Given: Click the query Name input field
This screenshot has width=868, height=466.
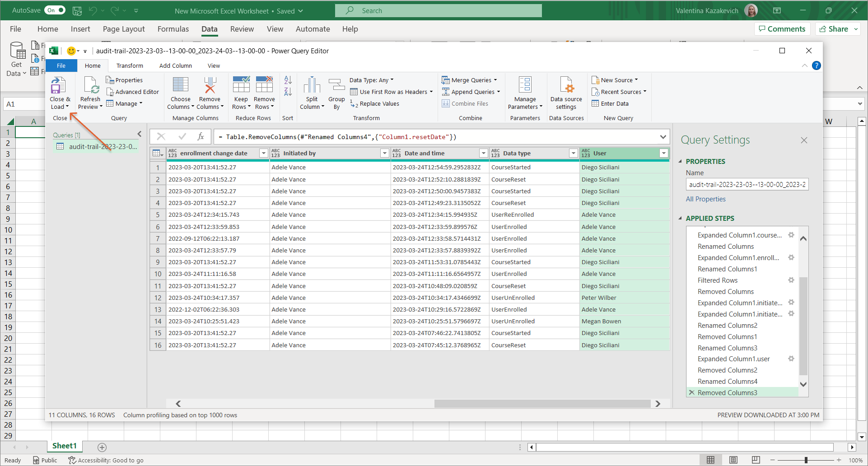Looking at the screenshot, I should tap(747, 185).
